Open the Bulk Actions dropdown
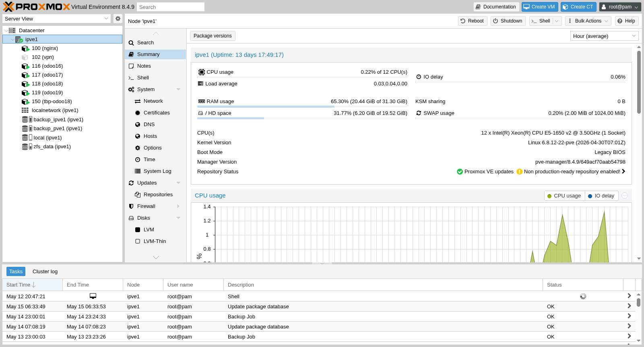 pos(588,21)
